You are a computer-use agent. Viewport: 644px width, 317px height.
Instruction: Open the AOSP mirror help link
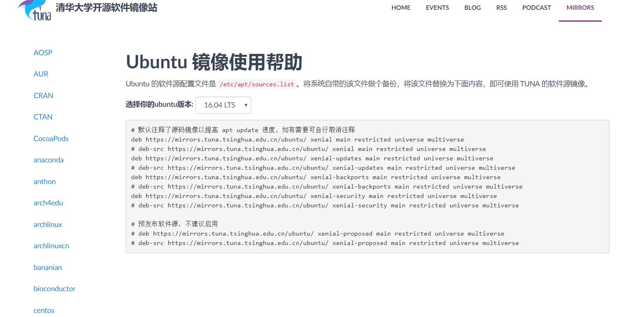43,53
